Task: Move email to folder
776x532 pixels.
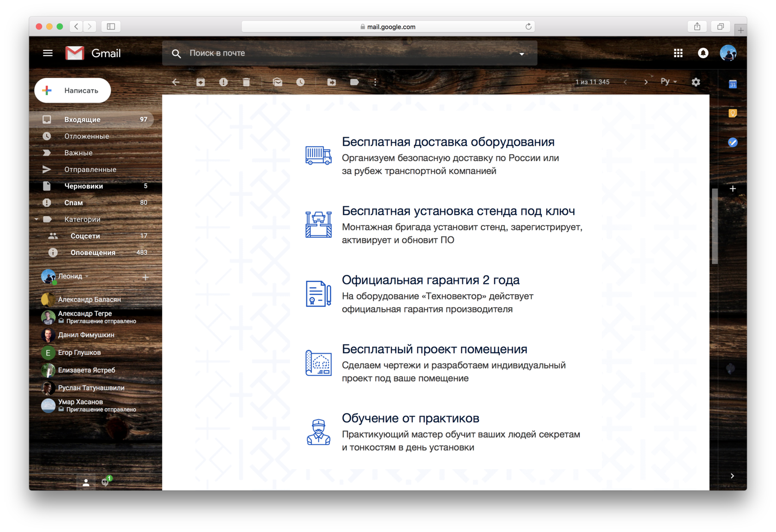Action: 332,82
